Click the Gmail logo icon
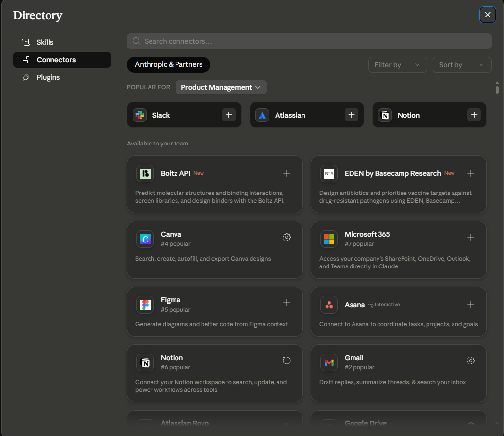Screen dimensions: 504x436 click(329, 363)
